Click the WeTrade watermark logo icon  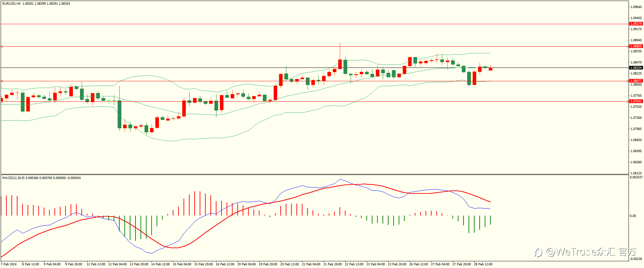538,253
